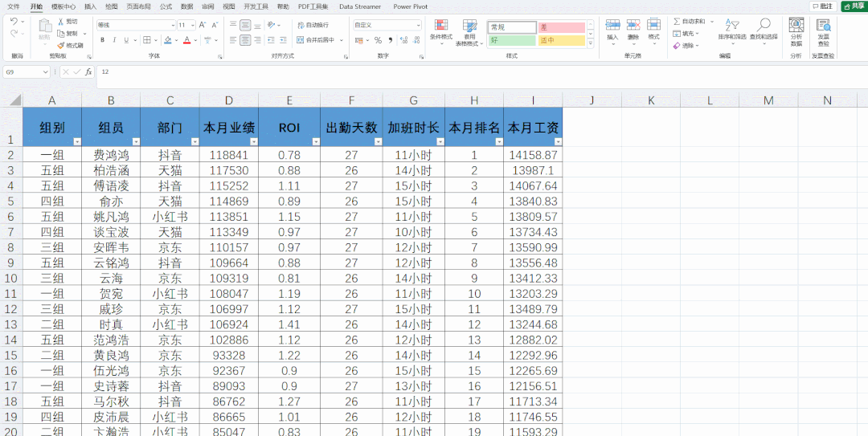This screenshot has height=436, width=868.
Task: Open filter dropdown on 部门 header
Action: point(194,141)
